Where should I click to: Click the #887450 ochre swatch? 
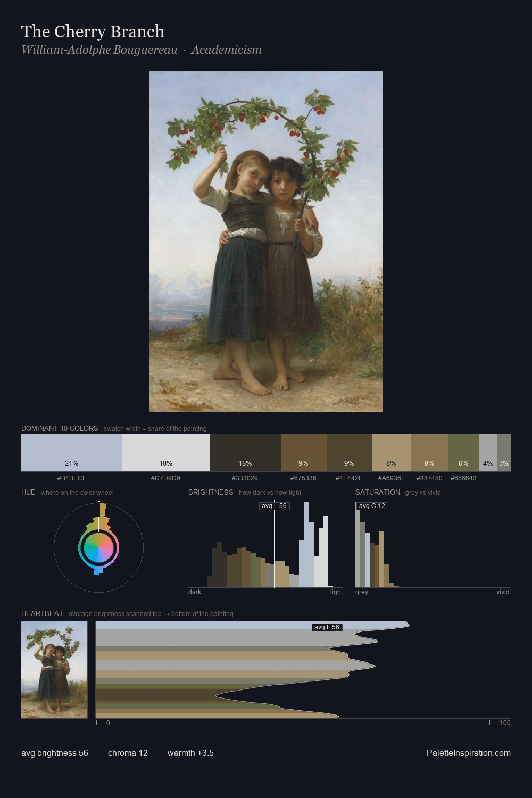click(430, 453)
